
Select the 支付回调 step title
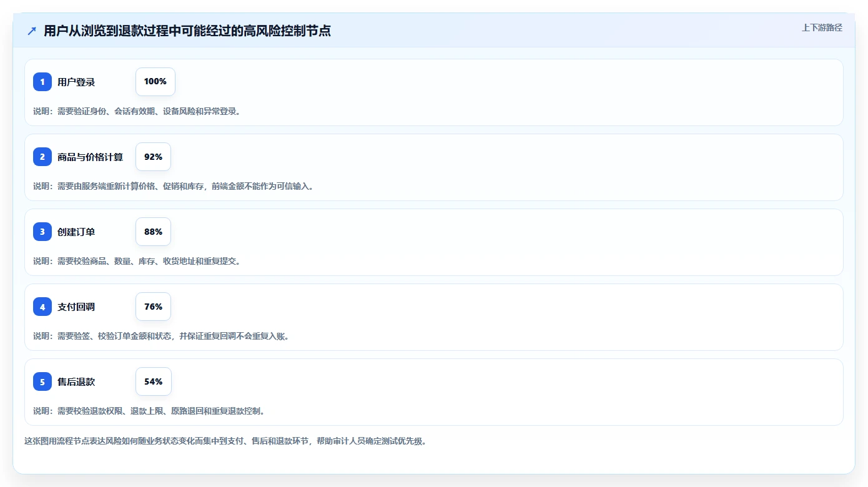coord(76,307)
